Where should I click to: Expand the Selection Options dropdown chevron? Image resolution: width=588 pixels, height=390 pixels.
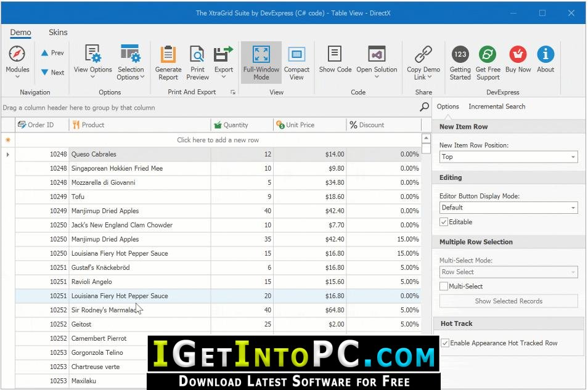(x=142, y=77)
